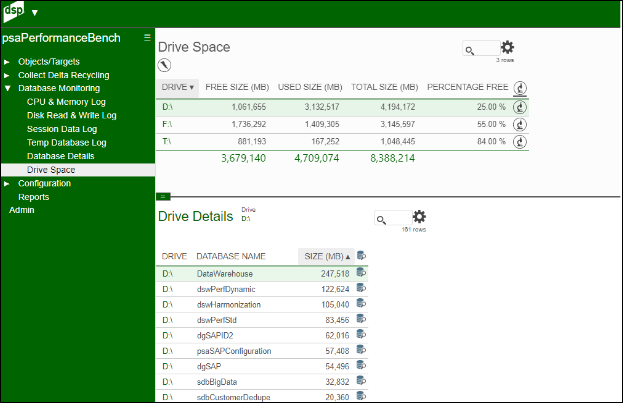Screen dimensions: 623x403
Task: Open Disk Read & Write Log page
Action: (72, 115)
